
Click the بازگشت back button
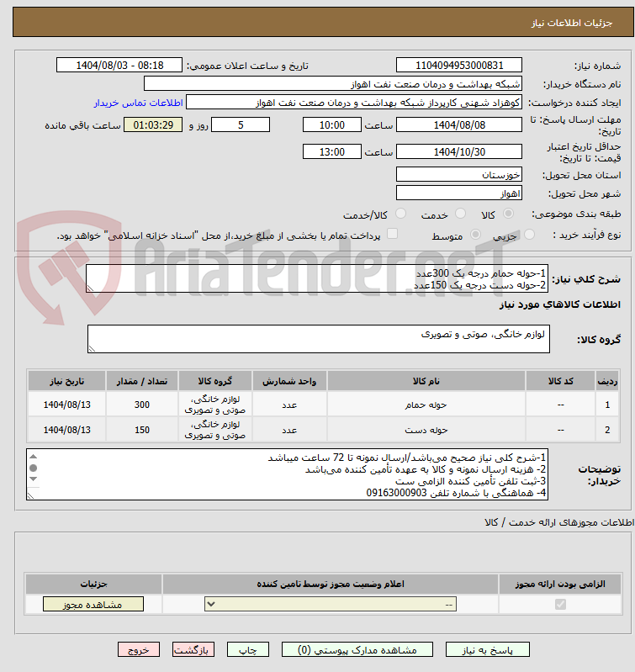[193, 650]
